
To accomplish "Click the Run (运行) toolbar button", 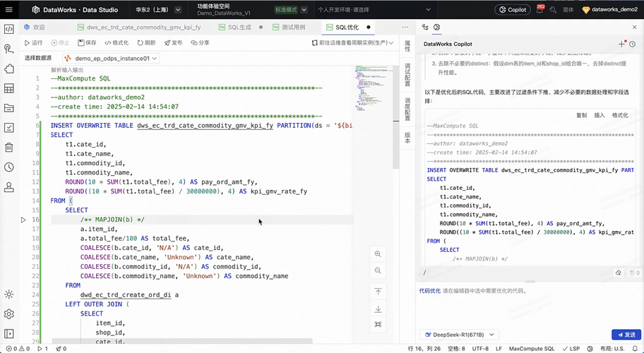I will [33, 43].
